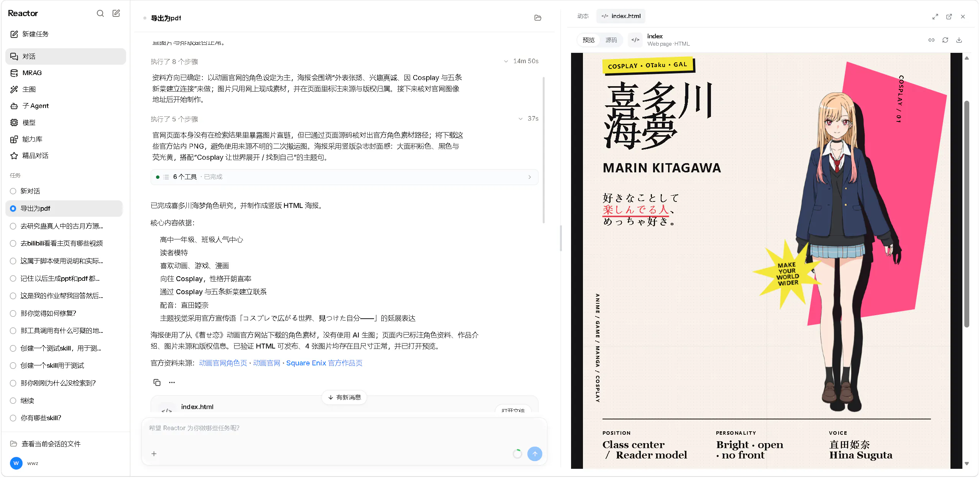This screenshot has width=980, height=478.
Task: Copy the link of index file
Action: tap(931, 40)
